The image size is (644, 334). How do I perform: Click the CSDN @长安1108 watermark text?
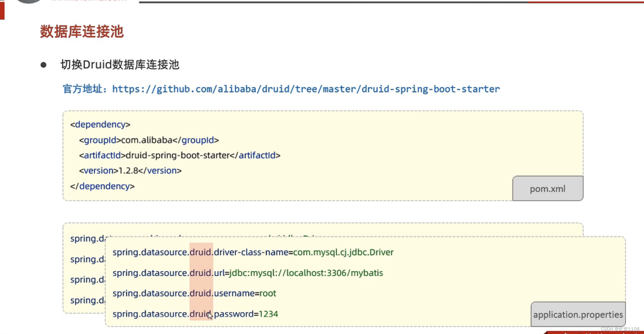point(620,329)
